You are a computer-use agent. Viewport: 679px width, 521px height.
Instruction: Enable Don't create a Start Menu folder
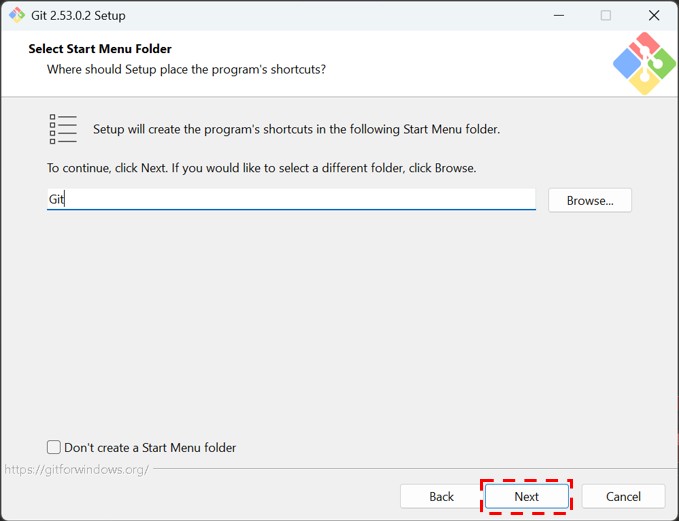point(54,447)
